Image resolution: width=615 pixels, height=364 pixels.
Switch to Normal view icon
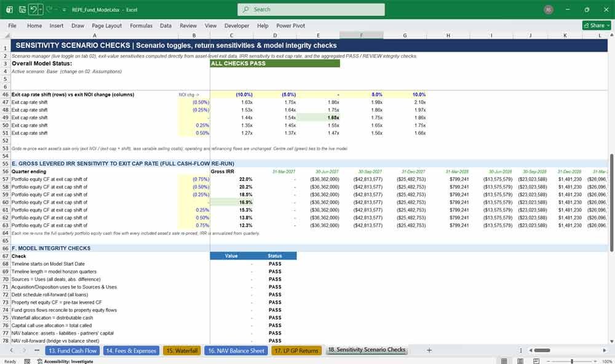pyautogui.click(x=504, y=361)
